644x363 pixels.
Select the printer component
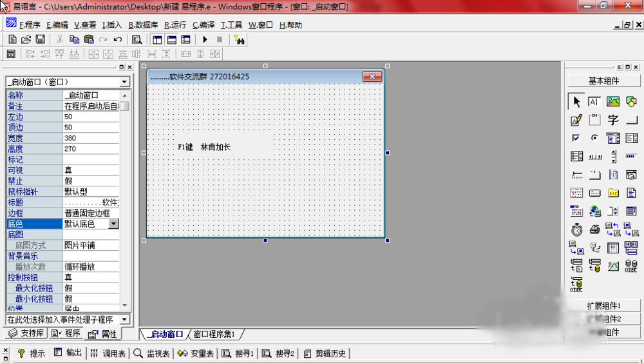tap(594, 230)
